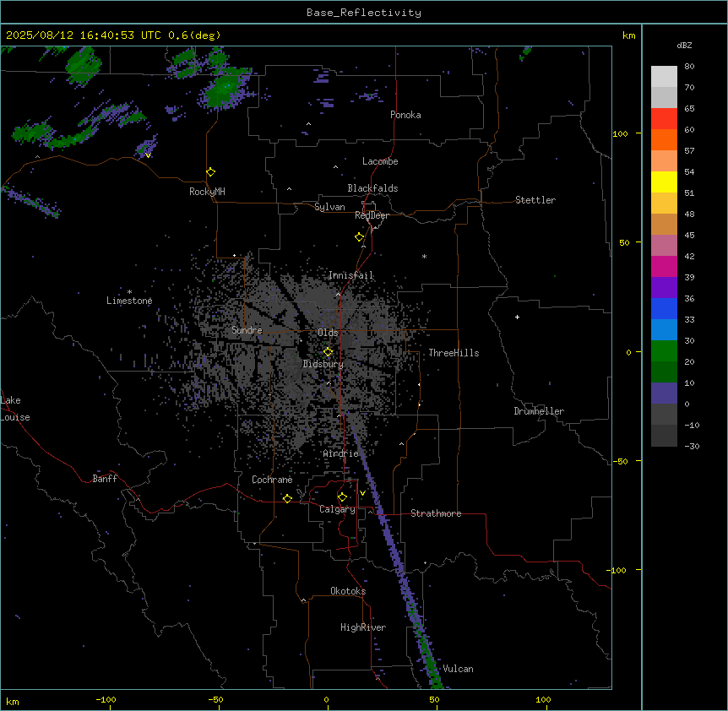Image resolution: width=728 pixels, height=711 pixels.
Task: Click the yellow V marker northeast of Calgary
Action: click(x=362, y=493)
